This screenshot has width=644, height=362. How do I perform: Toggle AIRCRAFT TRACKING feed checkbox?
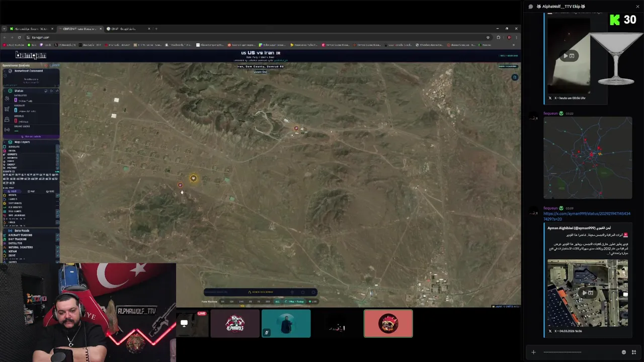pos(57,235)
